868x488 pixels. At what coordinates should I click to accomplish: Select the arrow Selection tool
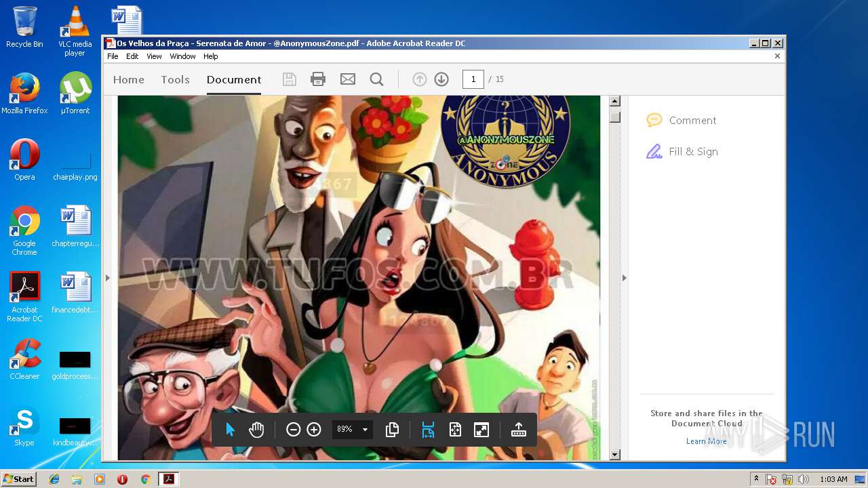coord(230,430)
